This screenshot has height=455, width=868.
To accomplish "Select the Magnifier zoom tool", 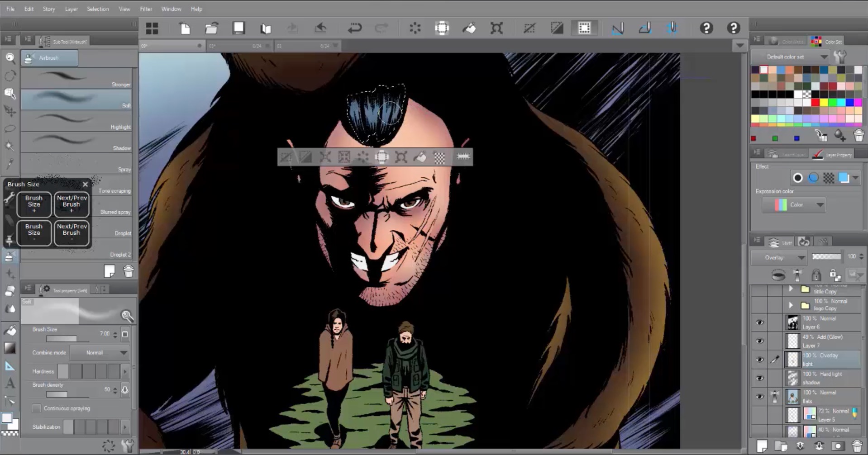I will point(10,58).
